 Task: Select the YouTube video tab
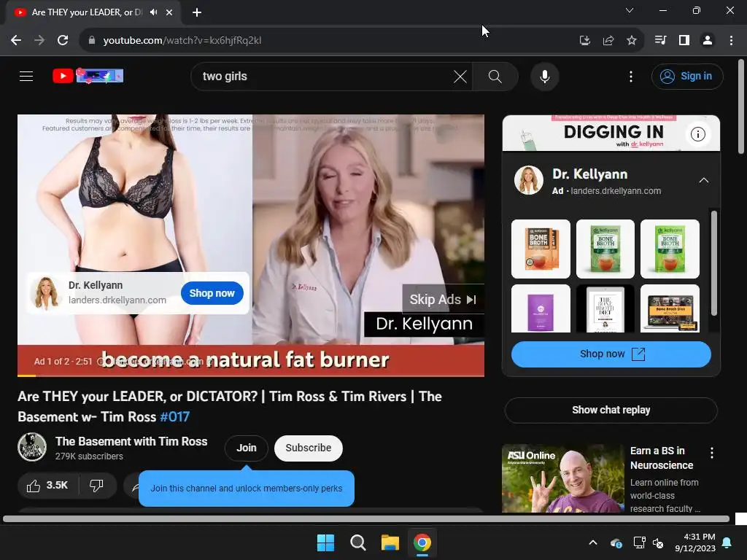[93, 12]
